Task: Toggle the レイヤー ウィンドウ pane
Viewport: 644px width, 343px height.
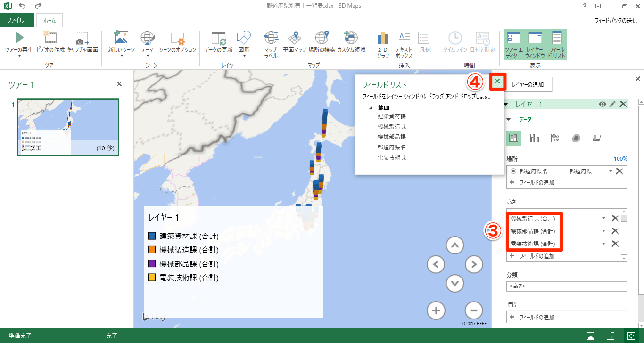Action: click(x=535, y=45)
